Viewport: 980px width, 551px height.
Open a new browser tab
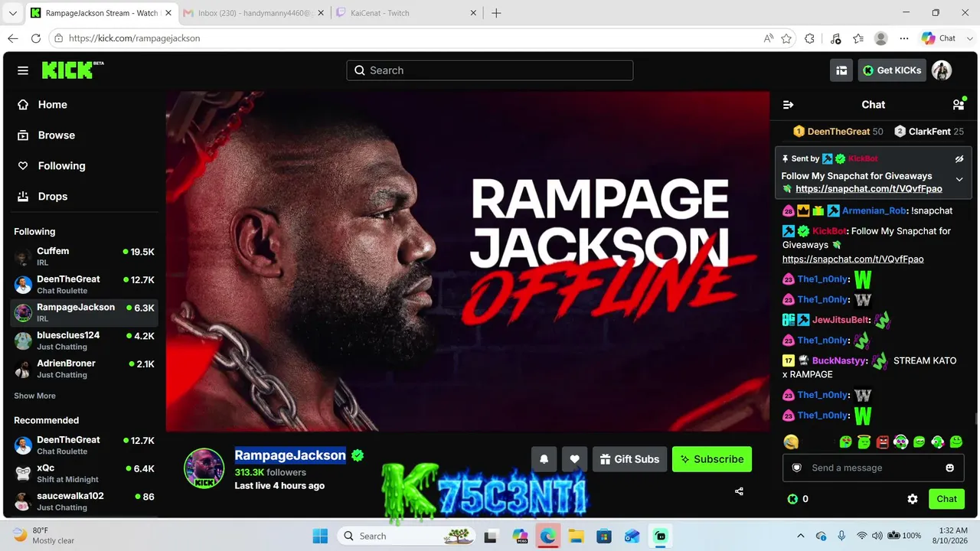[496, 13]
